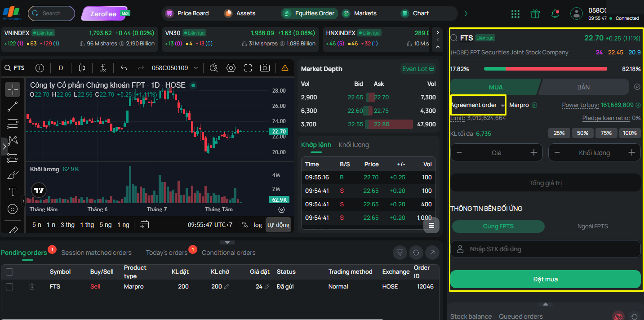644x320 pixels.
Task: Choose the 50% quantity button
Action: pyautogui.click(x=582, y=133)
